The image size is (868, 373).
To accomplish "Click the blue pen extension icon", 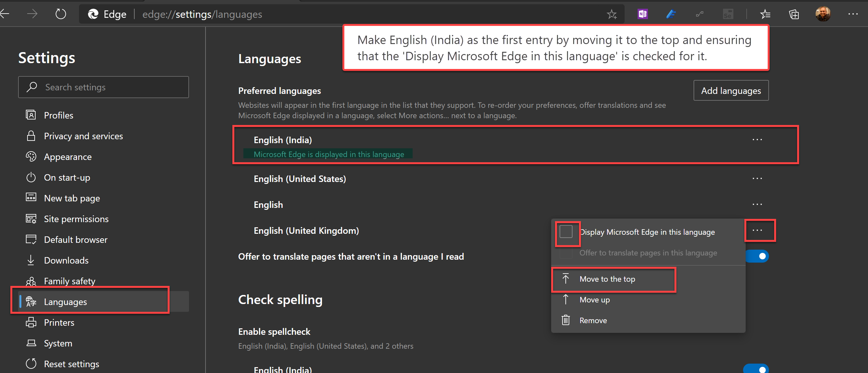I will click(x=671, y=14).
